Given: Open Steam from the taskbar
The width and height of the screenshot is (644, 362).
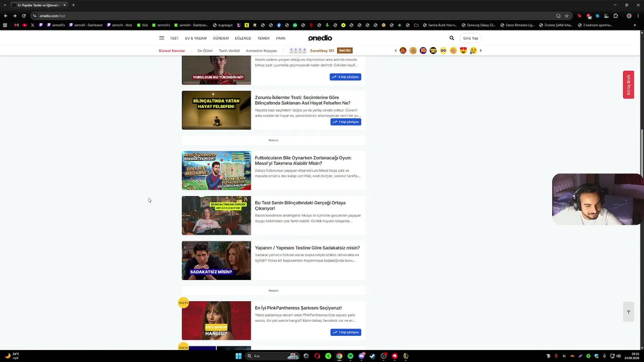Looking at the screenshot, I should pos(372,356).
